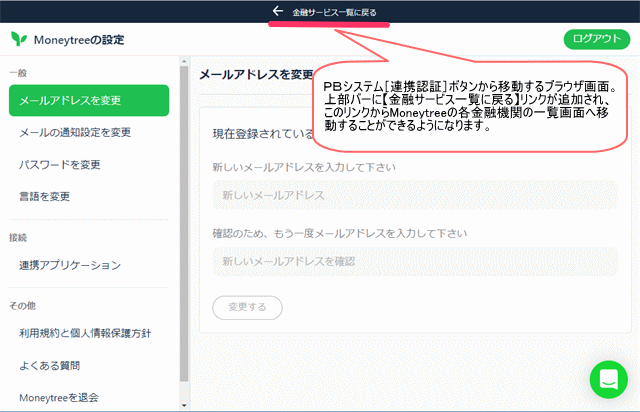Focus the 新しいメールアドレス input field
640x412 pixels.
click(415, 195)
